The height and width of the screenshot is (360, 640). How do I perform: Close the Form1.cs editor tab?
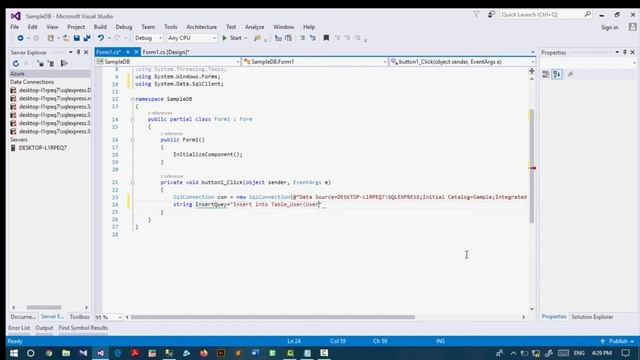pyautogui.click(x=136, y=52)
